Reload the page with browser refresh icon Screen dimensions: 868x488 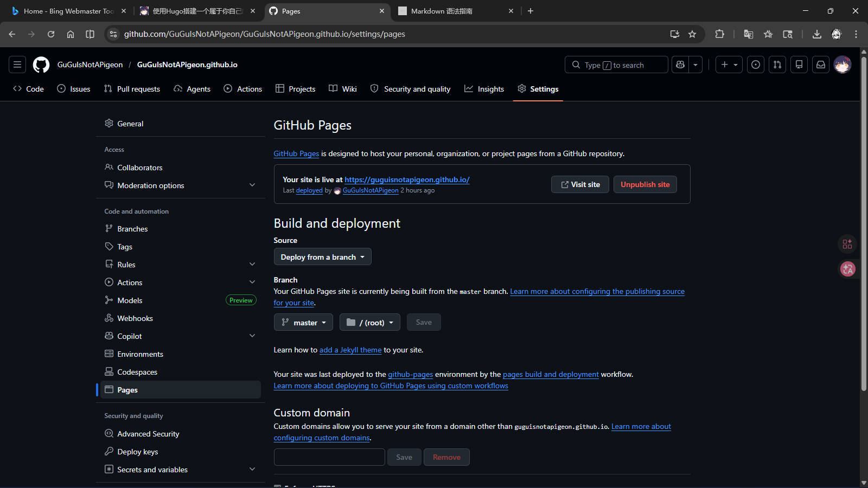coord(51,34)
